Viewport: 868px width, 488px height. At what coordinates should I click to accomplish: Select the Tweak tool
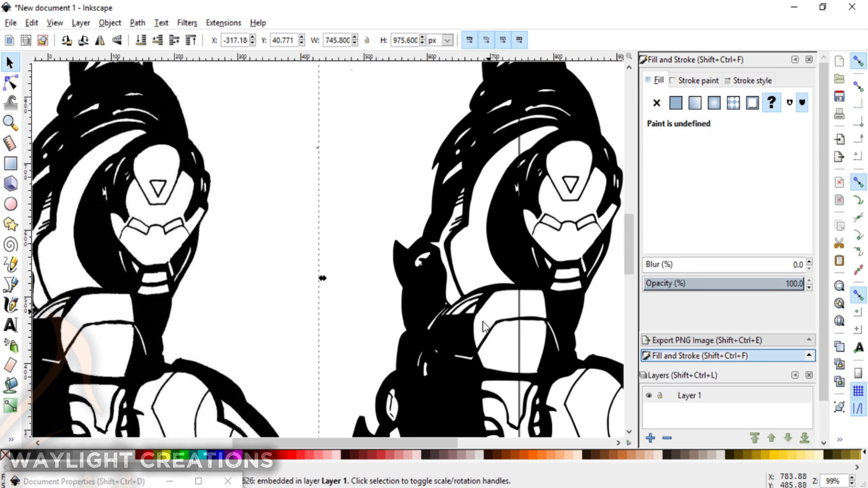tap(10, 103)
